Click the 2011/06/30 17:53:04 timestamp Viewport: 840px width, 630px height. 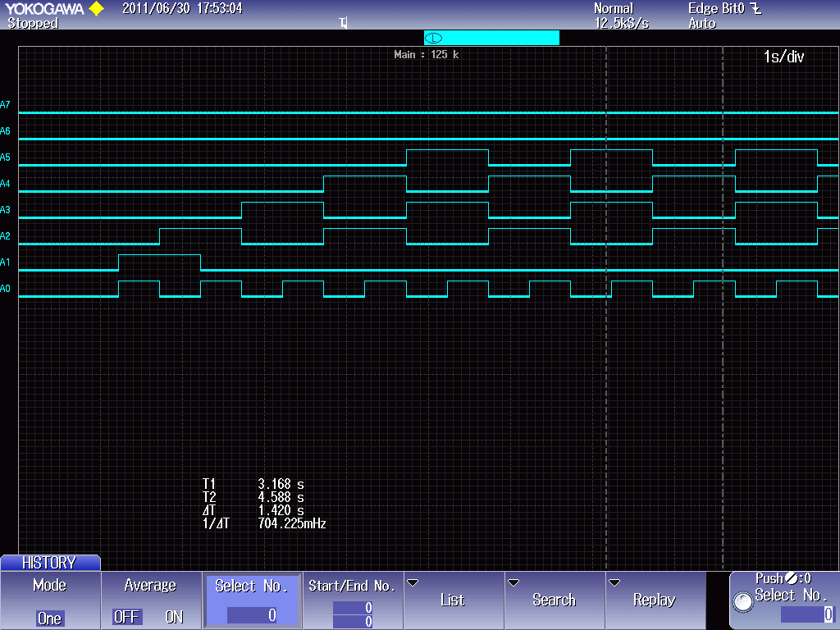pyautogui.click(x=182, y=8)
